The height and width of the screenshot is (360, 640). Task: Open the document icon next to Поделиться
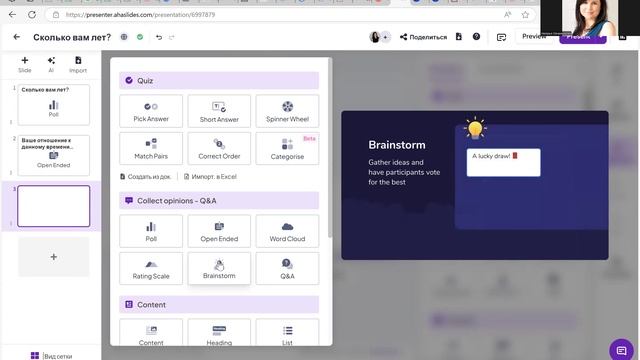point(459,37)
